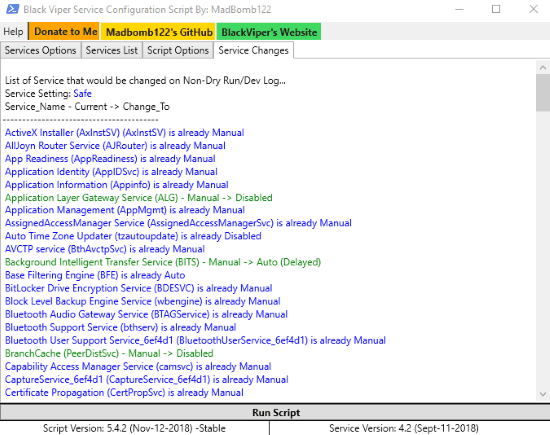
Task: Click the PowerShell app icon in title bar
Action: [x=12, y=9]
